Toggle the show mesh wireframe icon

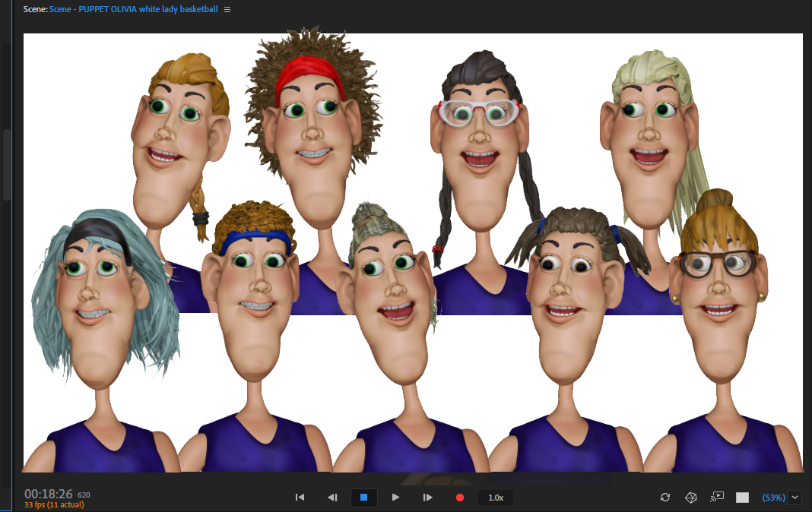coord(691,498)
